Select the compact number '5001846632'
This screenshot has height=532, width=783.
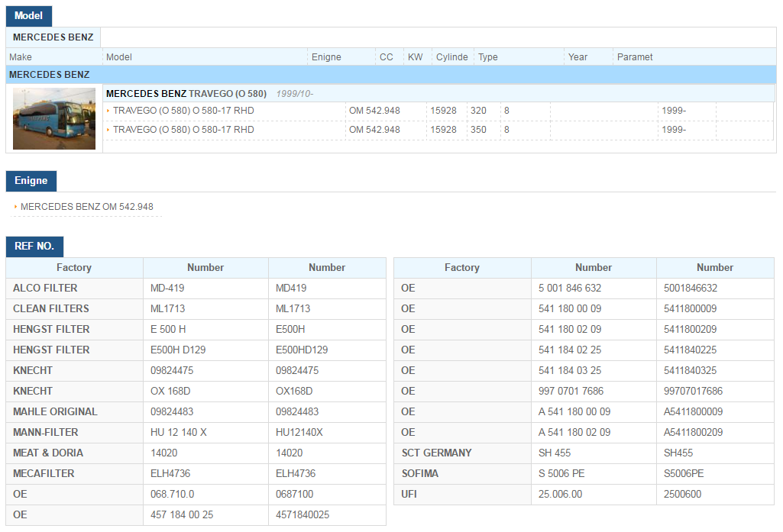[691, 289]
